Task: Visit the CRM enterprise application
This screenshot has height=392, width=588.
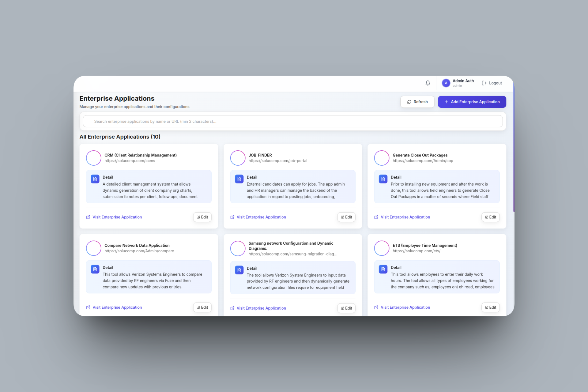Action: (x=114, y=217)
